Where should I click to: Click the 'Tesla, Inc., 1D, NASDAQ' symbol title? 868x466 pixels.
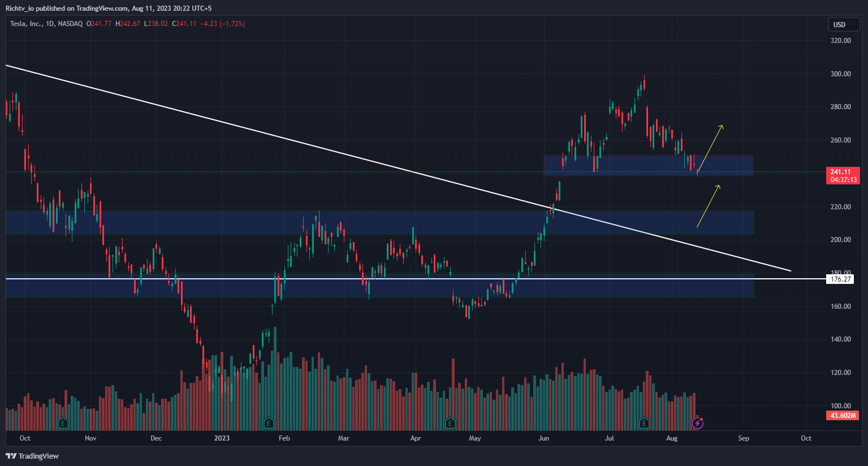pos(46,24)
